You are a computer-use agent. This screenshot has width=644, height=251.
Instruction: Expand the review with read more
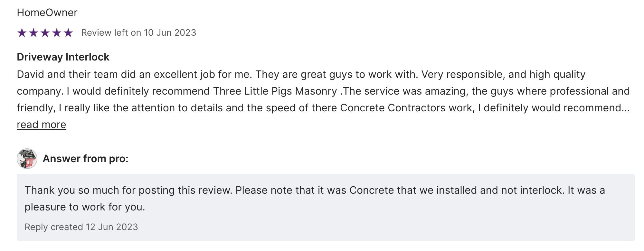pyautogui.click(x=42, y=125)
